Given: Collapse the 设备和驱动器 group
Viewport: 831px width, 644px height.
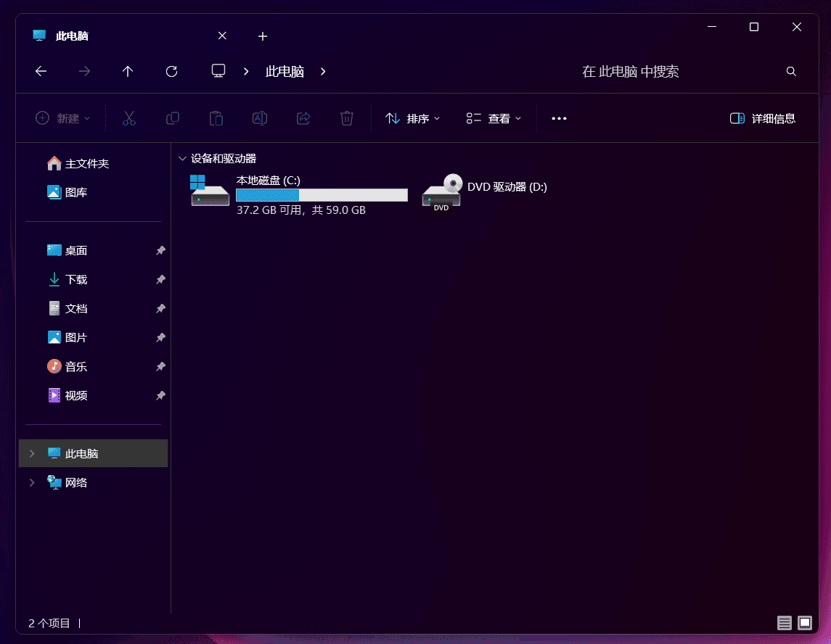Looking at the screenshot, I should (x=182, y=158).
